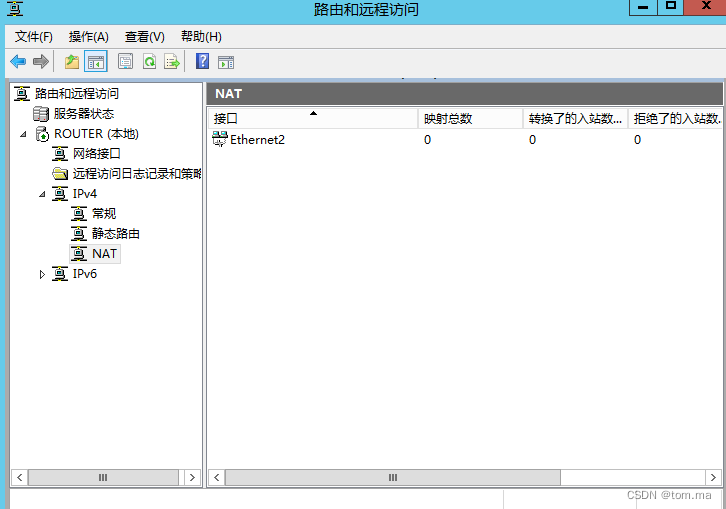726x509 pixels.
Task: Click the 服务器状态 server icon
Action: coord(41,113)
